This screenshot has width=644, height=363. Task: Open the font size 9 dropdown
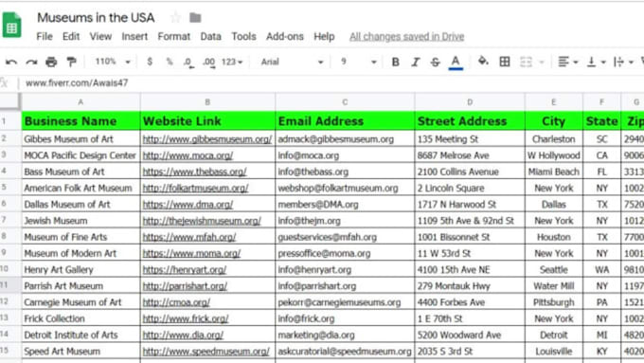[359, 62]
